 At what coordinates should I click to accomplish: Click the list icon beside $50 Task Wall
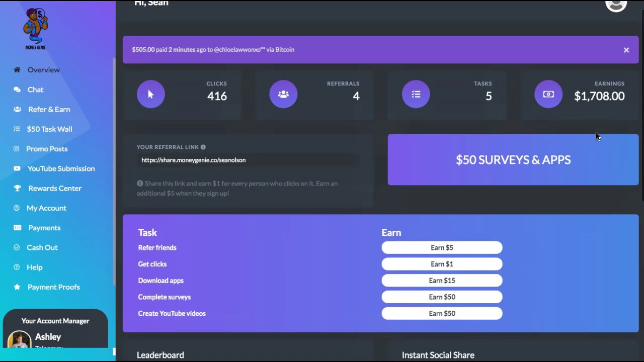(17, 129)
